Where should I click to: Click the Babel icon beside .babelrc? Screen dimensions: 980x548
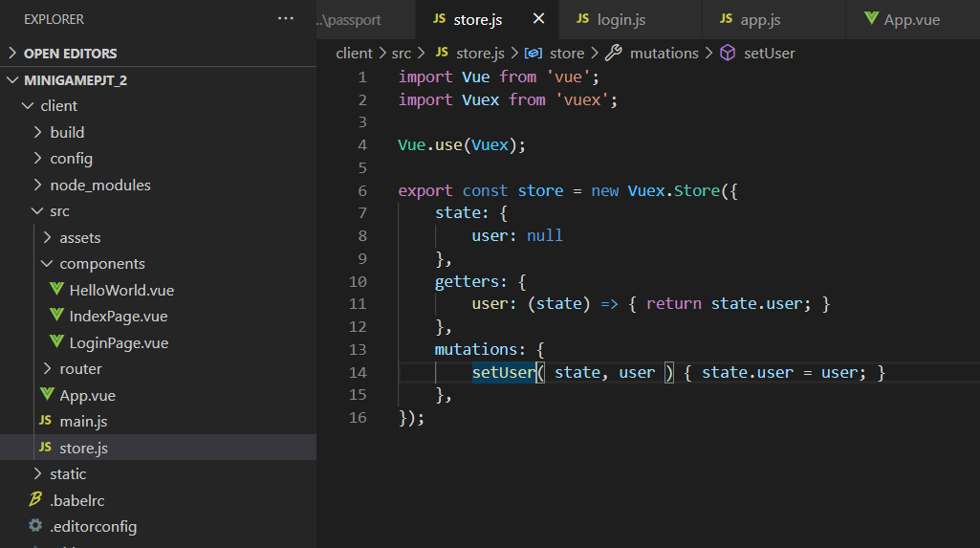pyautogui.click(x=35, y=498)
